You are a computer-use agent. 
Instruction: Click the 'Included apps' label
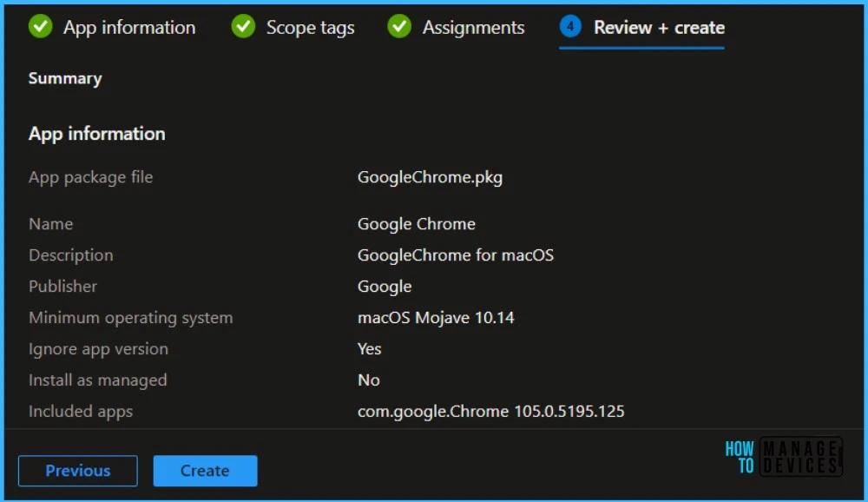pos(81,411)
